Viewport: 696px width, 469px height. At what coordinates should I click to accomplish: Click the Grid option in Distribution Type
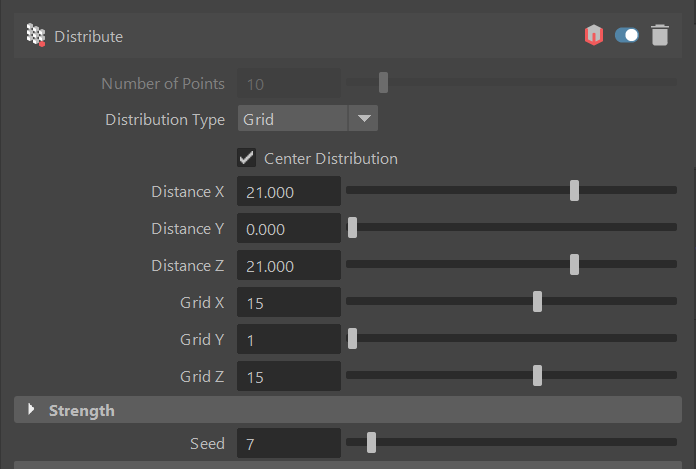pyautogui.click(x=293, y=118)
